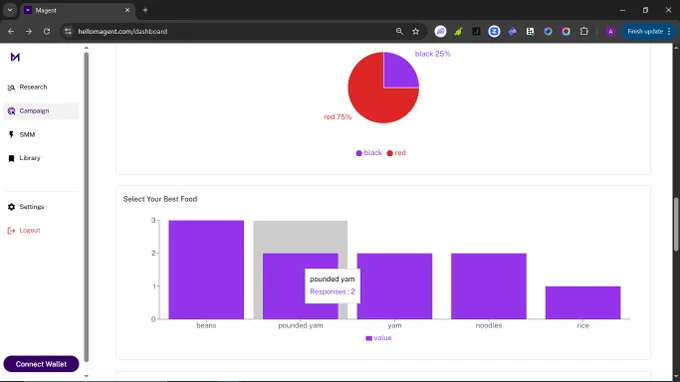This screenshot has height=382, width=680.
Task: Click the Logout door icon
Action: pos(11,231)
